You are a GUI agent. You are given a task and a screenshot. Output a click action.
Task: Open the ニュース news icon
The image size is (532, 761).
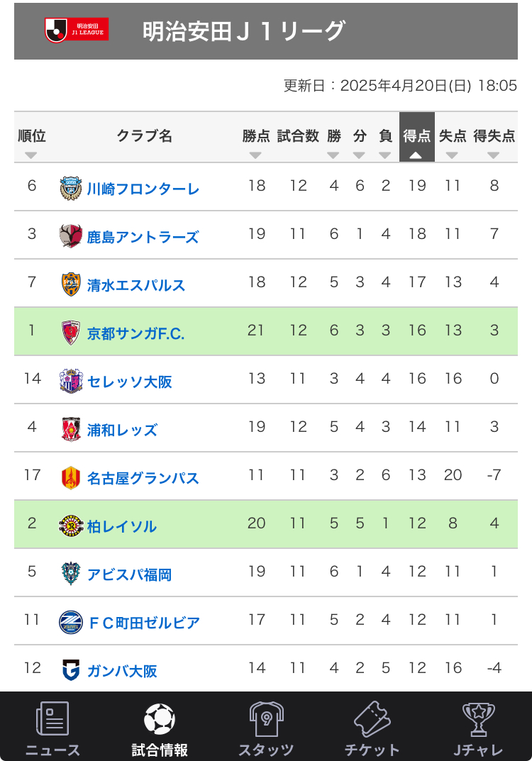52,718
